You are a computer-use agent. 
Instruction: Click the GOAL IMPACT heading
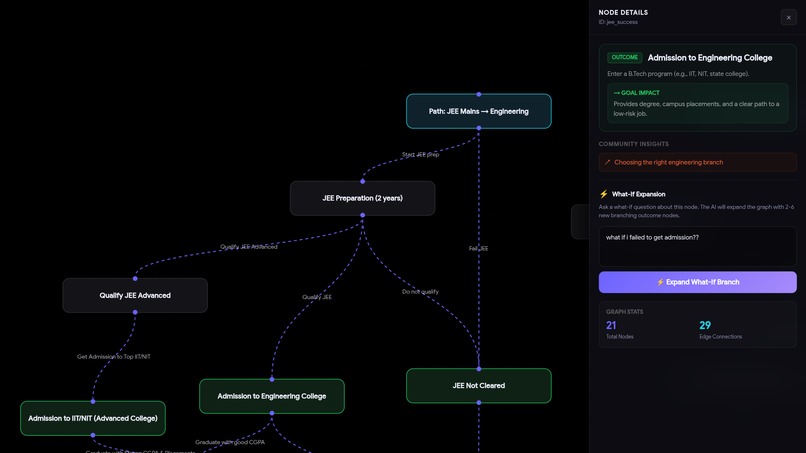[x=636, y=93]
